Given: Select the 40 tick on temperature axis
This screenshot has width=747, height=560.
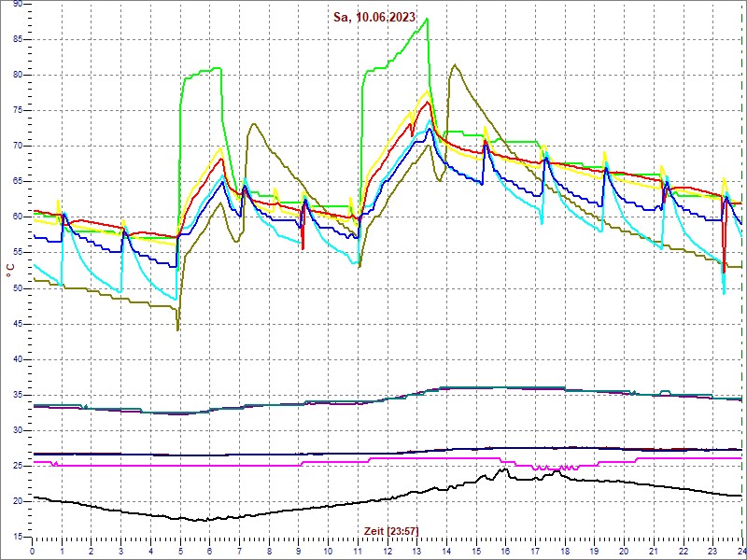Looking at the screenshot, I should (18, 360).
